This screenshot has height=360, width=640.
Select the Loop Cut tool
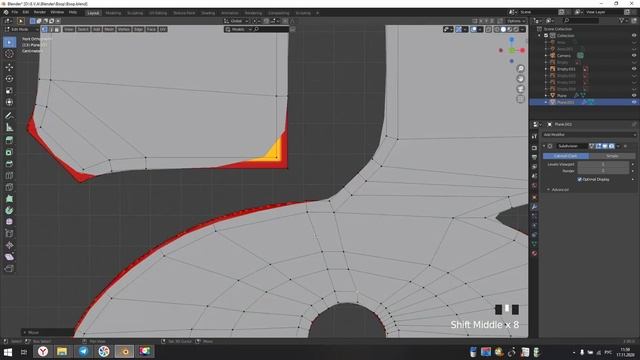coord(9,176)
